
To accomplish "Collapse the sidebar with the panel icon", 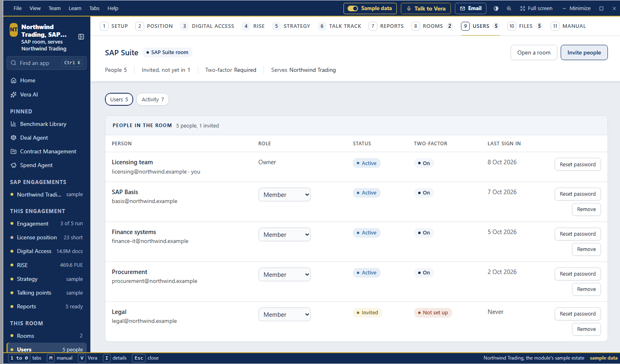I will (81, 37).
